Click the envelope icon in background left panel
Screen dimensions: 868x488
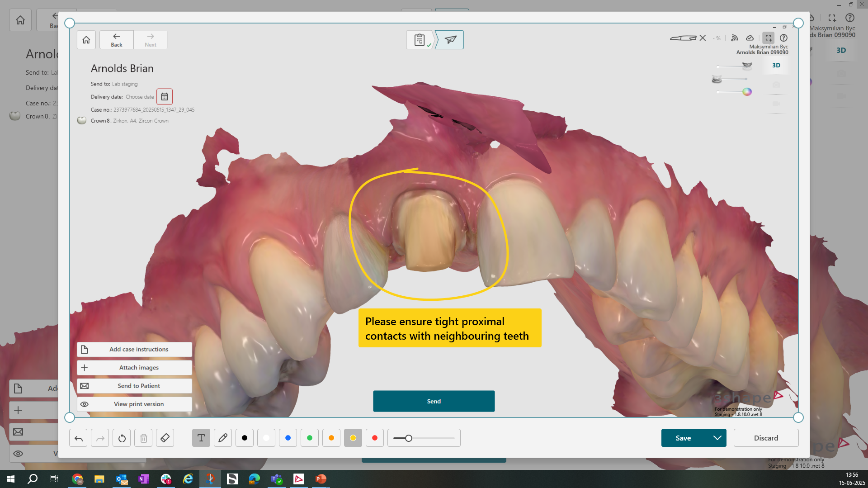pyautogui.click(x=18, y=432)
